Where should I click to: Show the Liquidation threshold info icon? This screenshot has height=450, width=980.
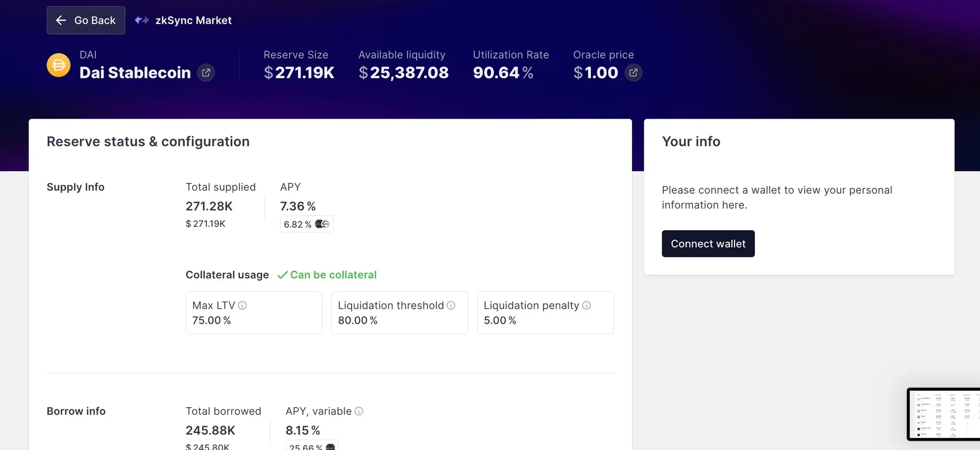[x=451, y=305]
